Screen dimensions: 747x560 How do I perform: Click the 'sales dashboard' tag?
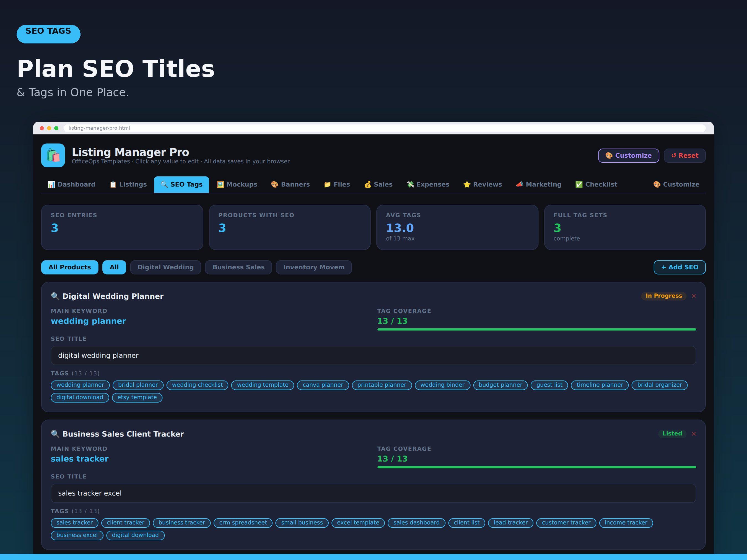coord(416,523)
